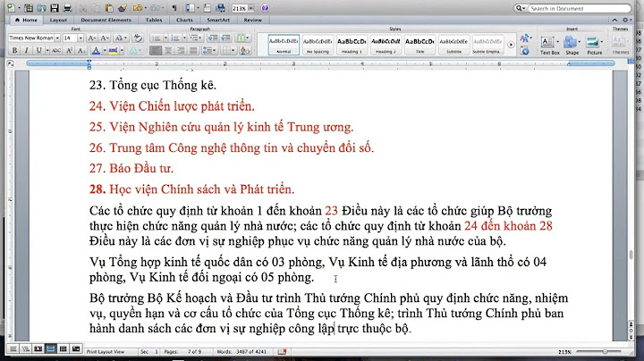Apply the yellow text highlight color
The height and width of the screenshot is (361, 644).
click(113, 50)
